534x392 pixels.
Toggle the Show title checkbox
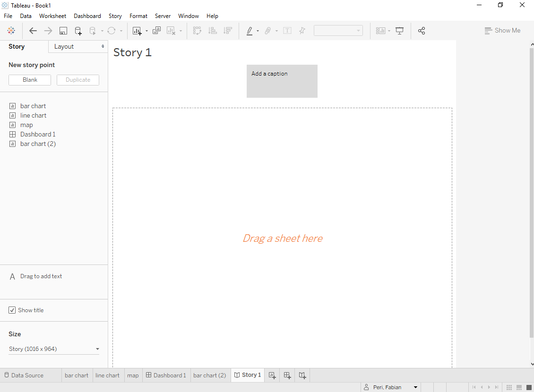[x=12, y=310]
